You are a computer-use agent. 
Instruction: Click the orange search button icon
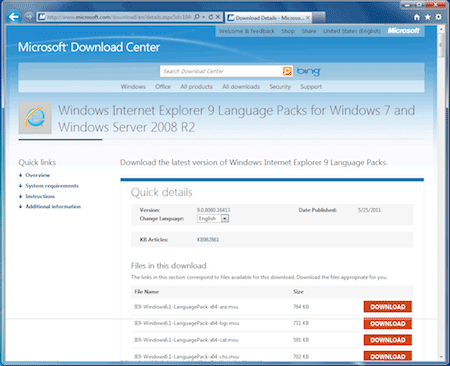[287, 71]
